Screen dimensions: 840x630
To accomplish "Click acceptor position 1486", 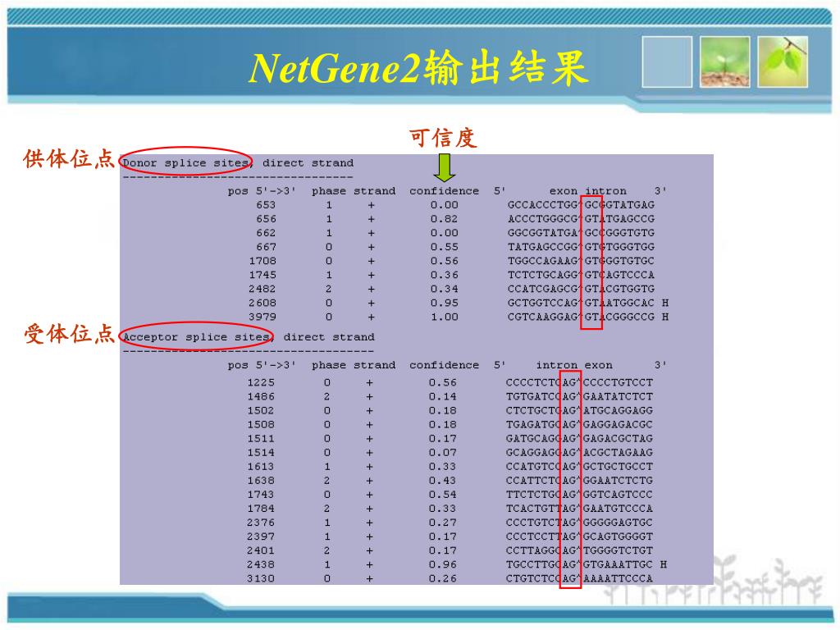I will pos(261,396).
